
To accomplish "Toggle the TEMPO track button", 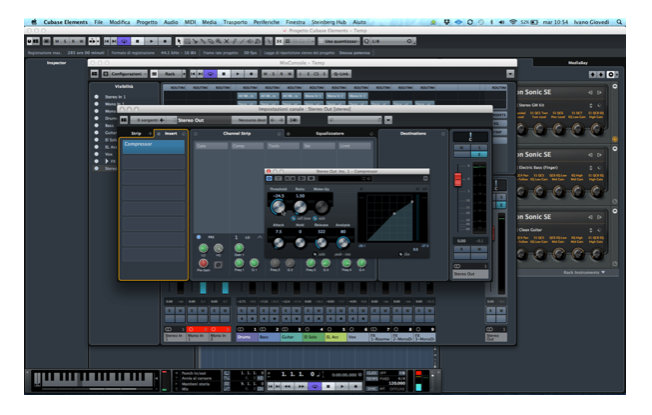I will (x=372, y=379).
